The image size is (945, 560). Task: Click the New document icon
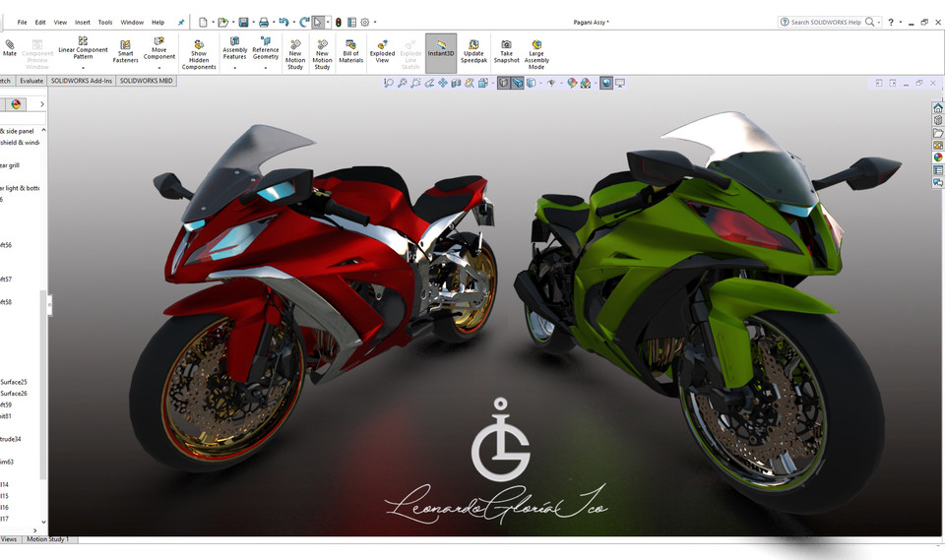(203, 23)
